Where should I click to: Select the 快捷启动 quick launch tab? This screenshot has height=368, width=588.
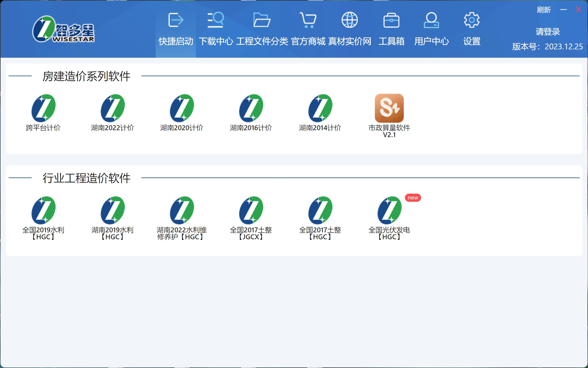point(176,29)
